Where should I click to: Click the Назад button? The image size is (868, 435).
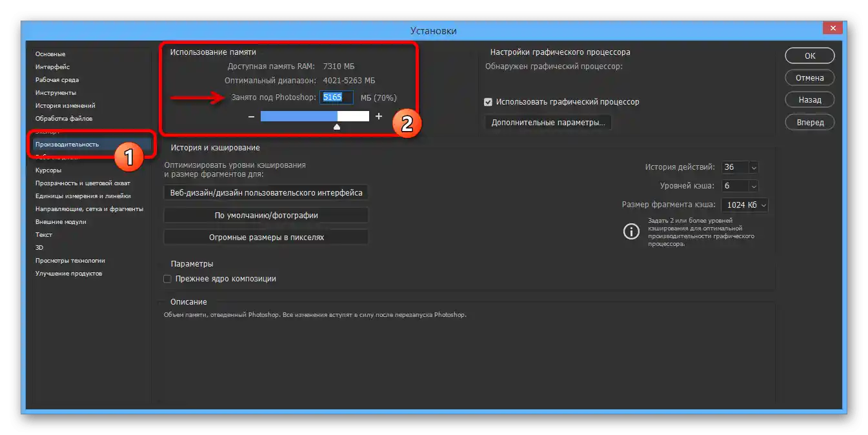(810, 100)
